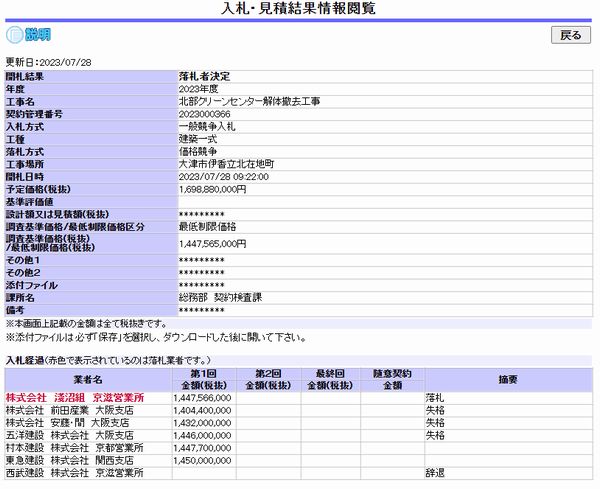Click the 失格 remark for 安藤・間
The height and width of the screenshot is (489, 600).
(x=435, y=423)
